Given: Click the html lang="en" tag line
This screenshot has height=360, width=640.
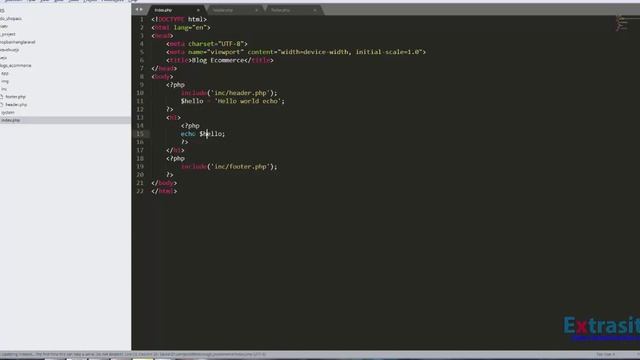Looking at the screenshot, I should [181, 27].
